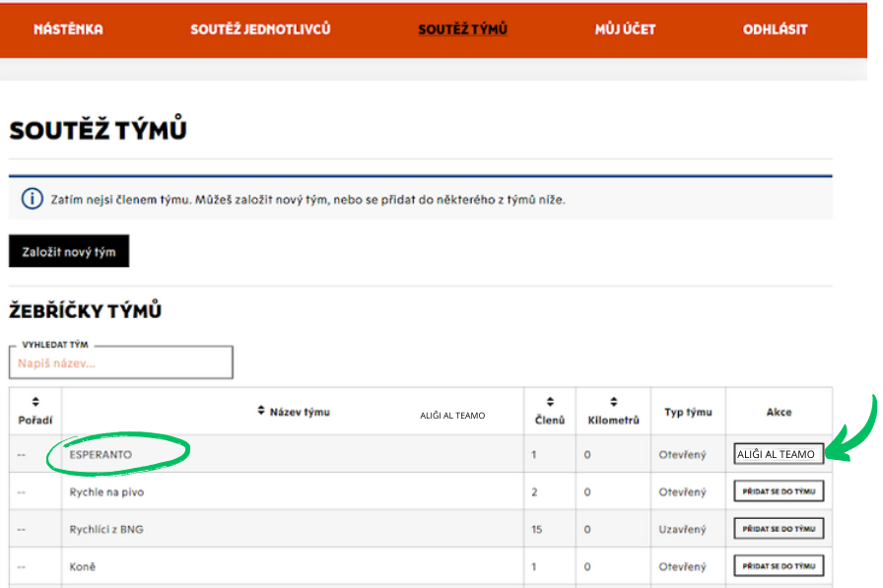The width and height of the screenshot is (883, 588).
Task: Click the sort arrows above Kilometrů
Action: tap(613, 402)
